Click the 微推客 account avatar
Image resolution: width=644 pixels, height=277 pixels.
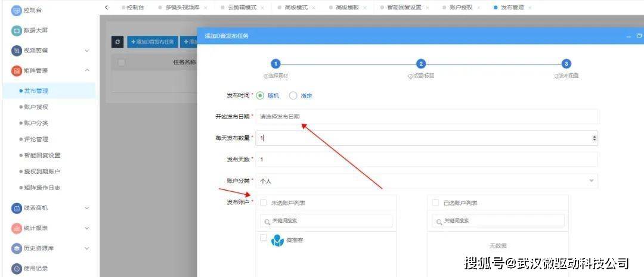278,241
